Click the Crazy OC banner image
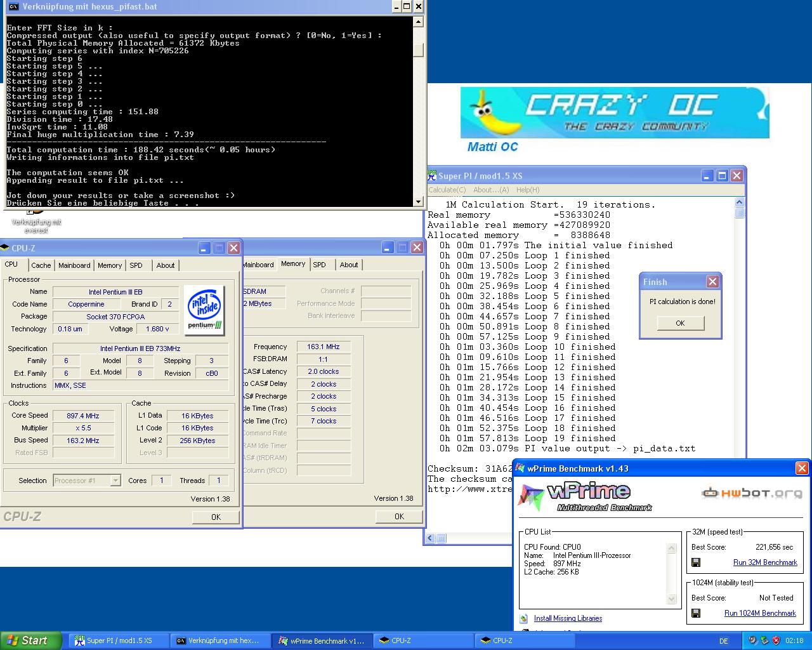 click(615, 112)
